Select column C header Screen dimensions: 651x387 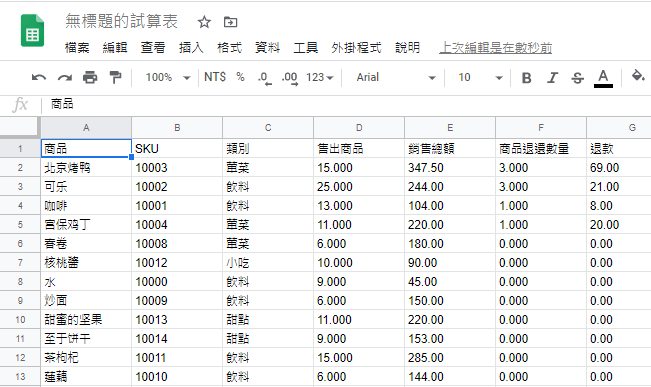point(268,127)
